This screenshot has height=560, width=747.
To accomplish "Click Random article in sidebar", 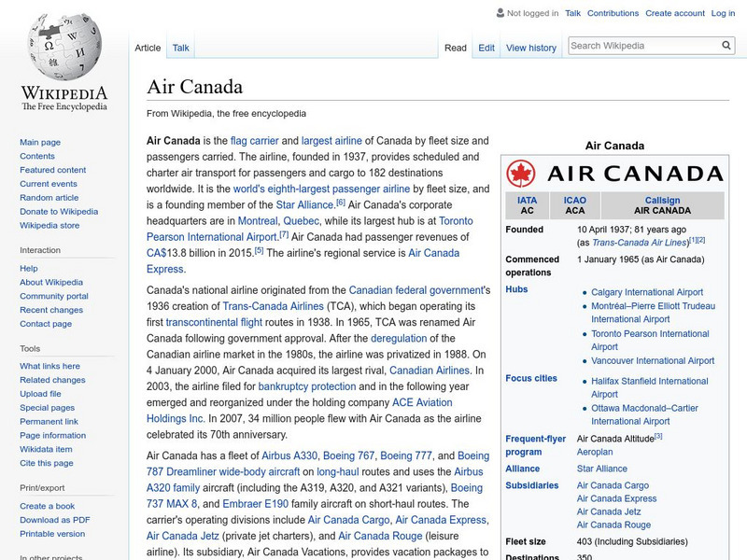I will pos(49,197).
